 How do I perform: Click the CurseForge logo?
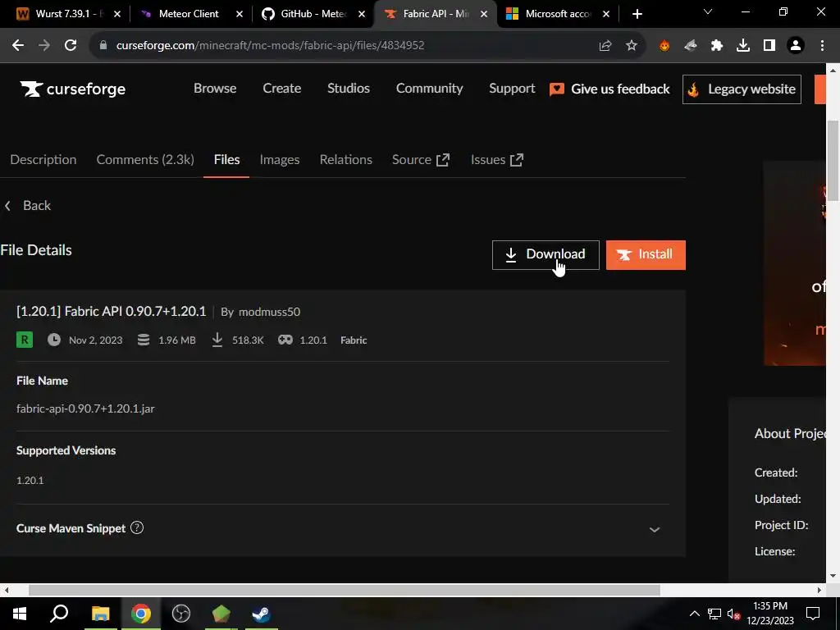coord(73,89)
